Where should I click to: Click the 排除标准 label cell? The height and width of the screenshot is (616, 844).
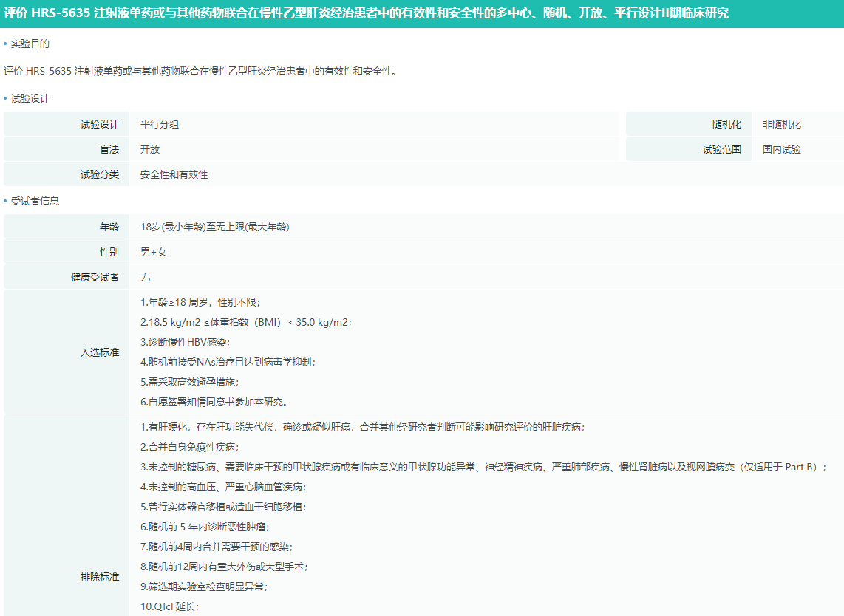tap(100, 576)
